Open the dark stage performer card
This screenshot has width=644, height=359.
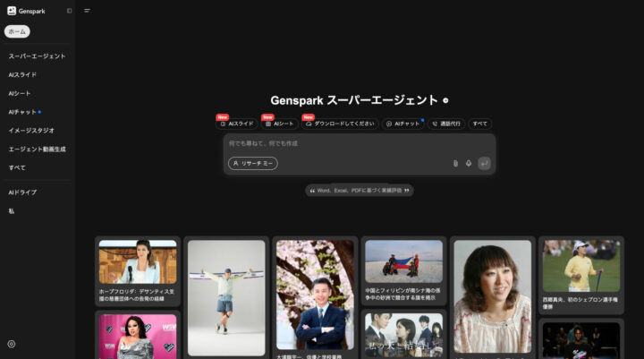tap(581, 338)
